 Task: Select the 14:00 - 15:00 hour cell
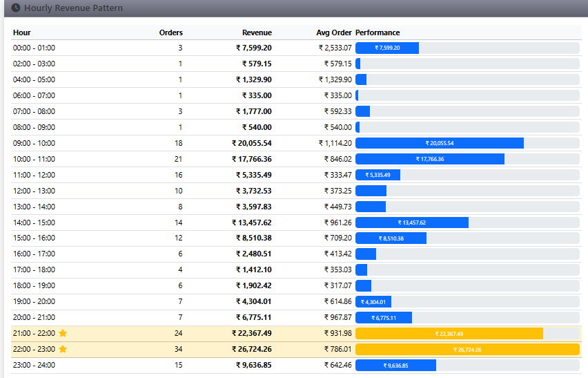[x=34, y=223]
